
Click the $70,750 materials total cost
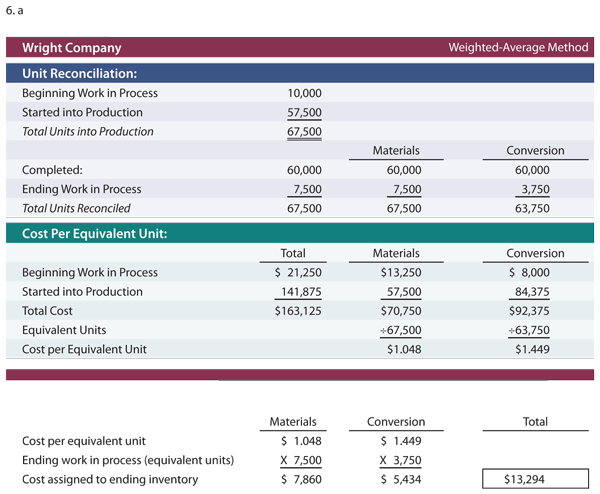pyautogui.click(x=401, y=311)
